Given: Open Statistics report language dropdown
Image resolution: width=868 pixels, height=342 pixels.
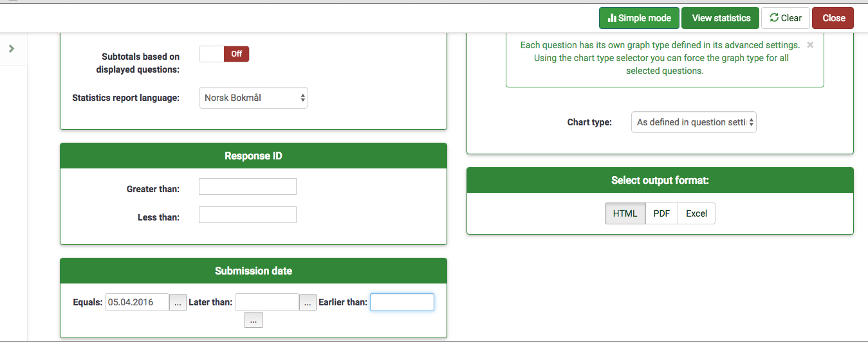Looking at the screenshot, I should point(253,98).
